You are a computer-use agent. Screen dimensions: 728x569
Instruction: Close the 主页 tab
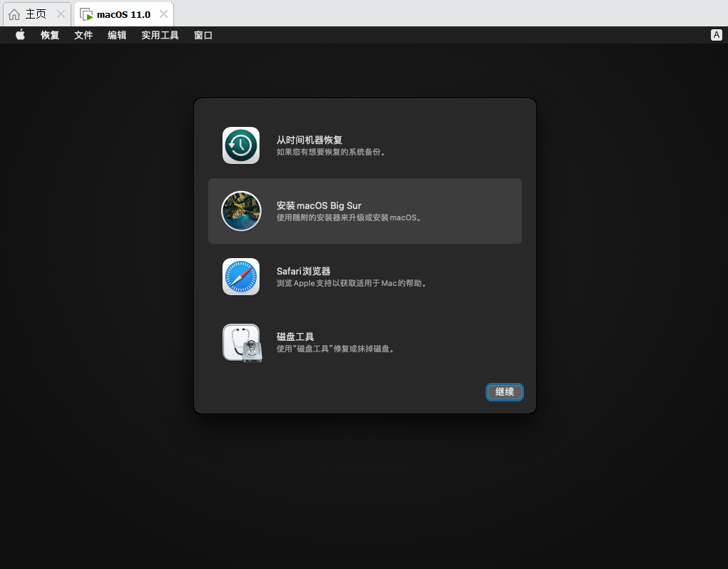(x=61, y=14)
